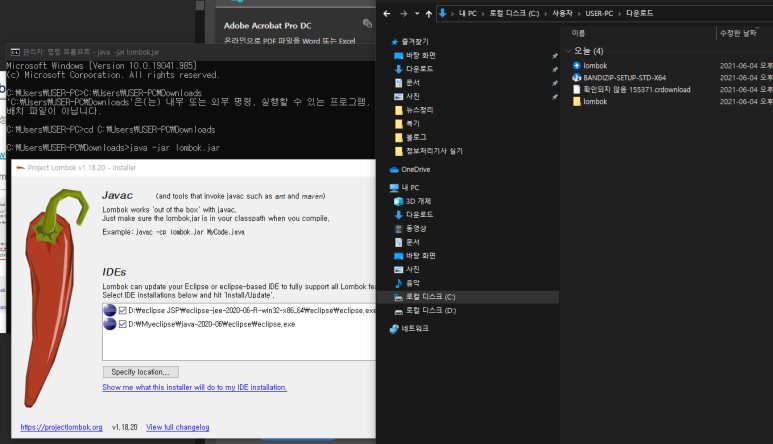This screenshot has width=773, height=444.
Task: Click the 3D 개체 icon in tree
Action: coord(399,201)
